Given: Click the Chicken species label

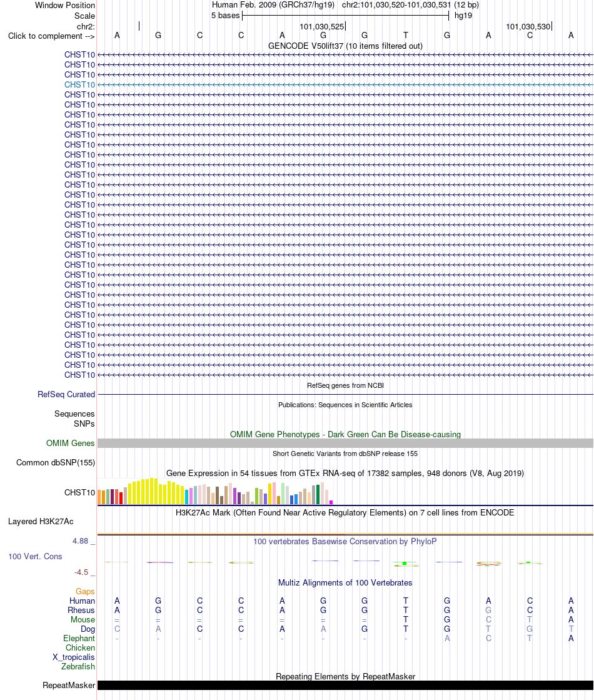Looking at the screenshot, I should click(x=80, y=648).
